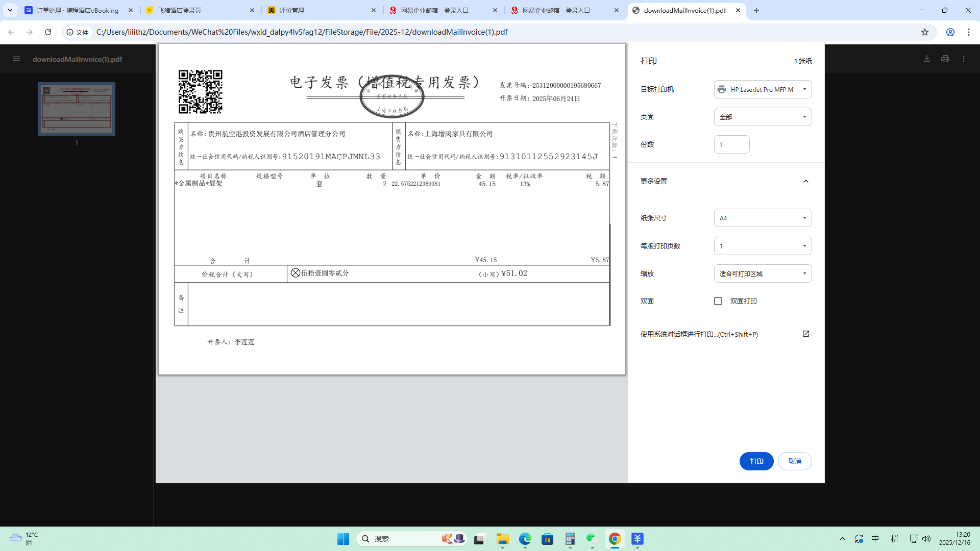This screenshot has width=980, height=551.
Task: Open the 缩放 适合可打印区域 dropdown
Action: [x=763, y=273]
